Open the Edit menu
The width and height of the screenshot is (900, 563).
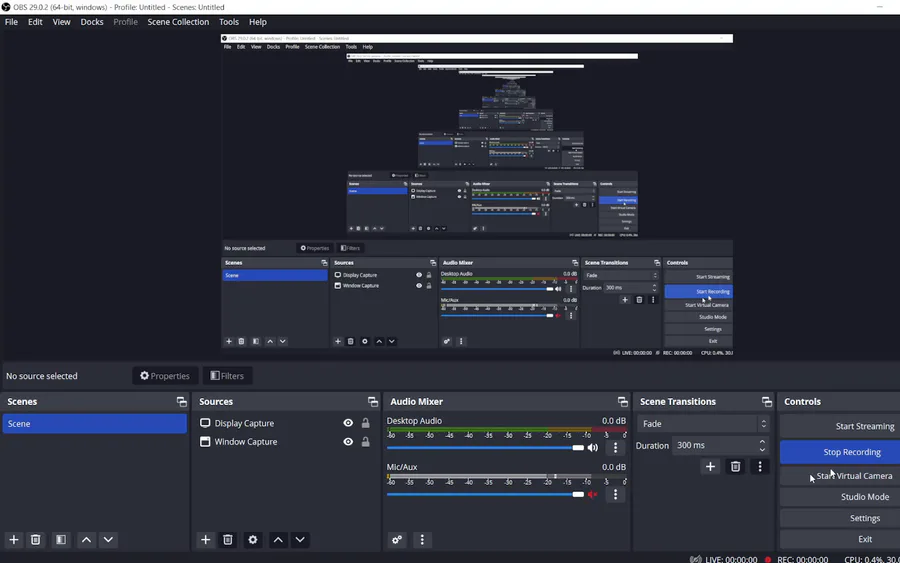pos(35,22)
